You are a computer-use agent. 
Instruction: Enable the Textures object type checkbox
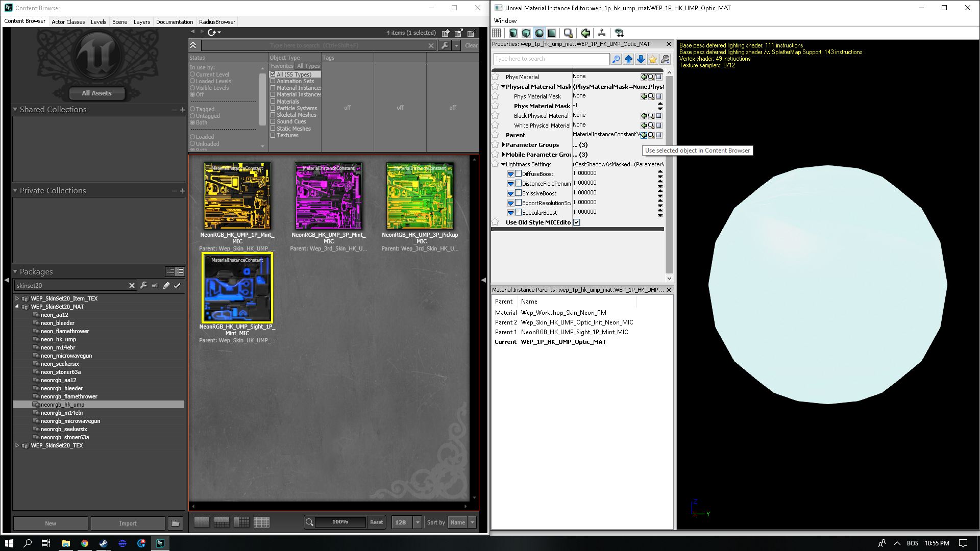pos(273,135)
